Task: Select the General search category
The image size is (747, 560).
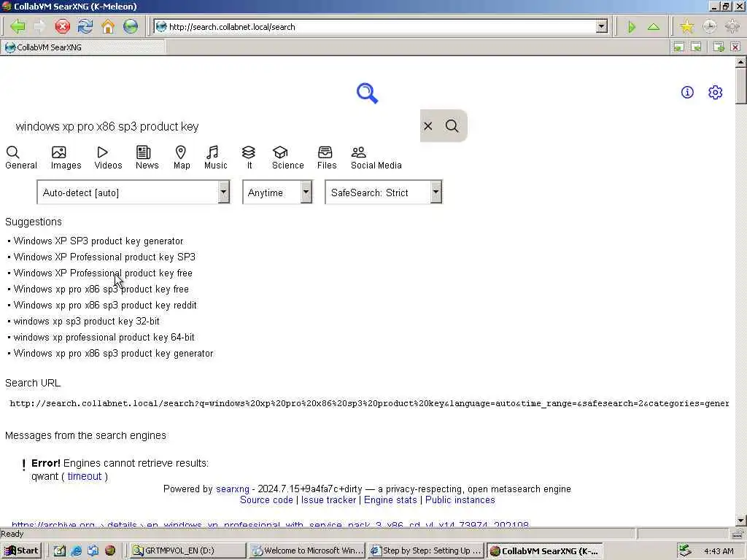Action: (21, 157)
